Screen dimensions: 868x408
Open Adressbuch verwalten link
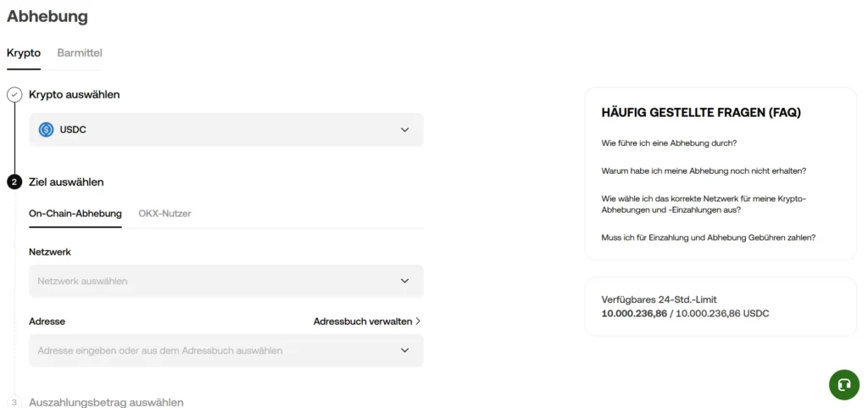[x=362, y=321]
